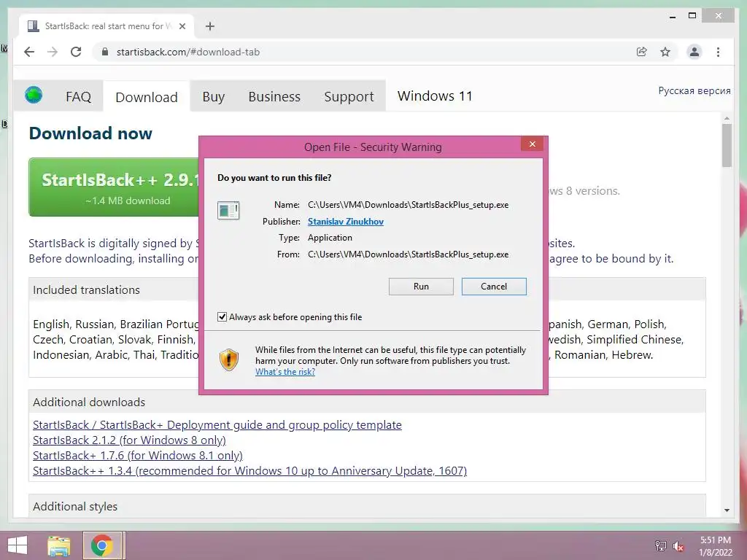Click Run to launch the setup file
Viewport: 747px width, 560px height.
421,286
